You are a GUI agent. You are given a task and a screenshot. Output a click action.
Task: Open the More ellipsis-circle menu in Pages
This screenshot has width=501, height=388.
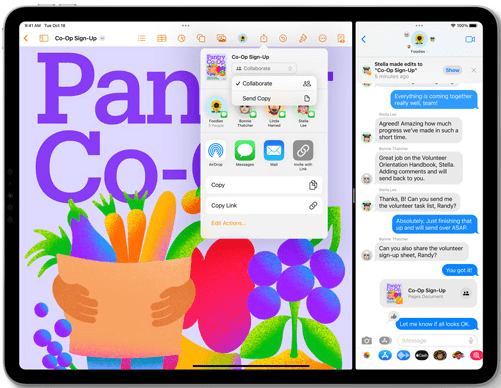pos(322,38)
